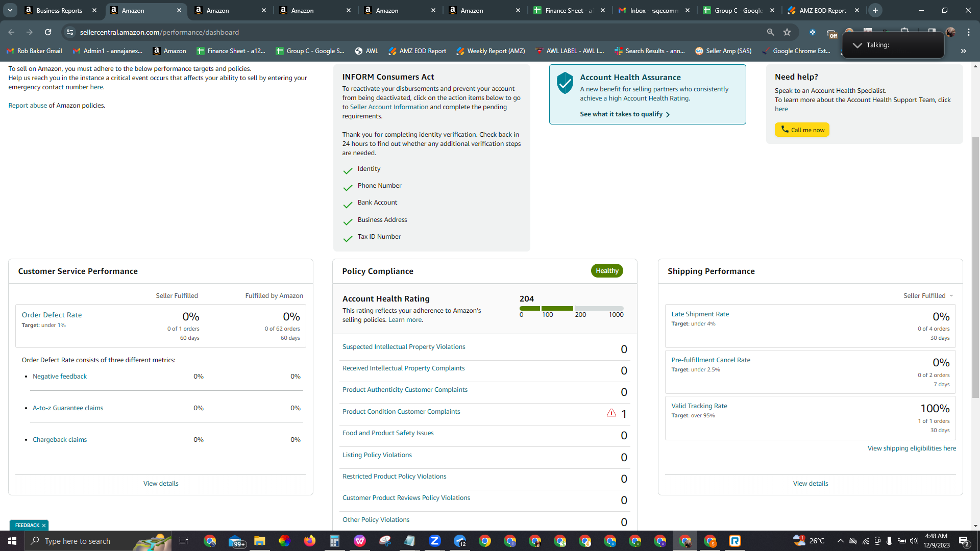Open the notification center icon
Screen dimensions: 980x551
(x=964, y=541)
